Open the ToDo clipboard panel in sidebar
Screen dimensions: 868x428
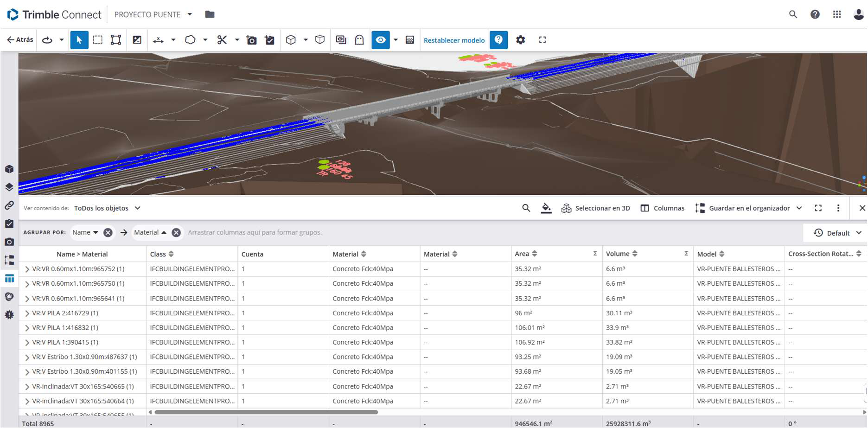9,224
